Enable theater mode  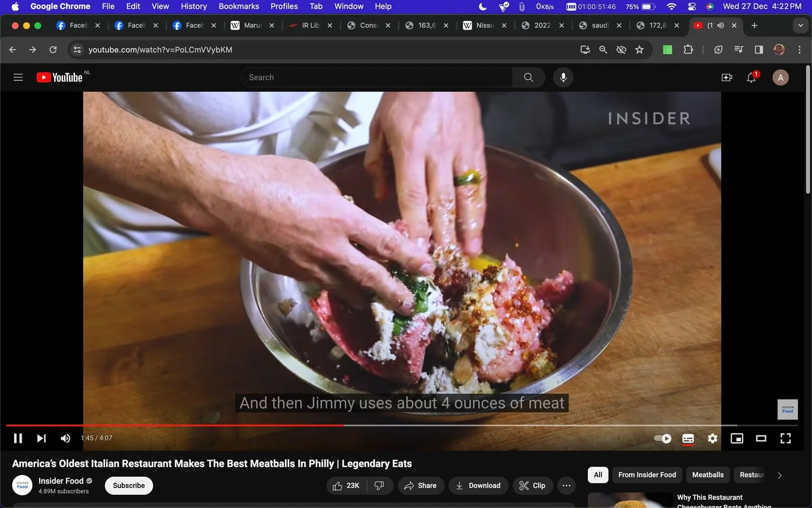(761, 438)
